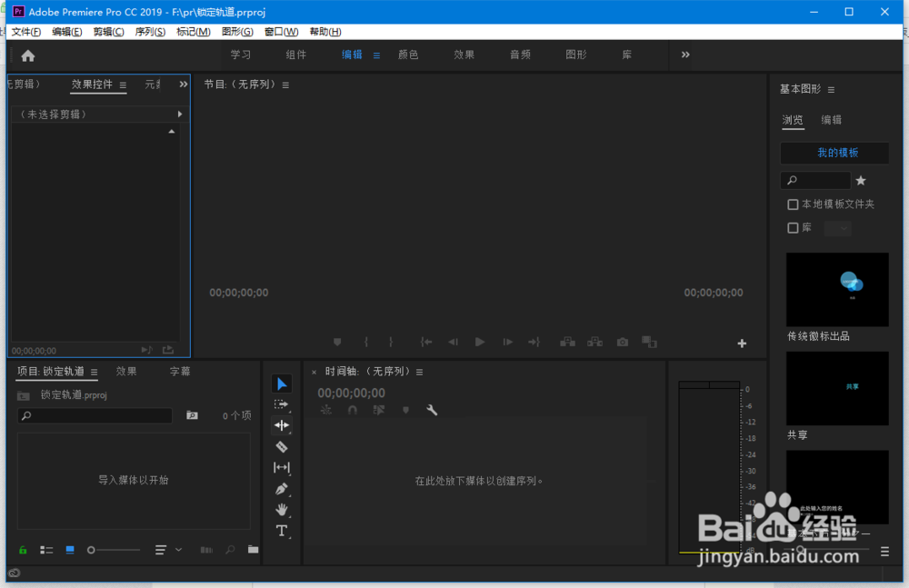Switch to the 字幕 panel tab
This screenshot has height=588, width=909.
tap(180, 371)
